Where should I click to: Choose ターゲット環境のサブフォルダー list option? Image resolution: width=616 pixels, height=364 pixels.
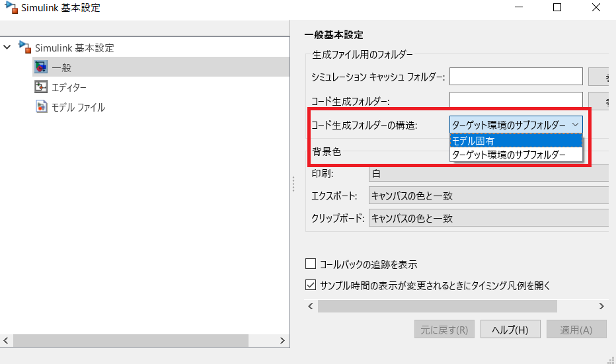(x=516, y=155)
